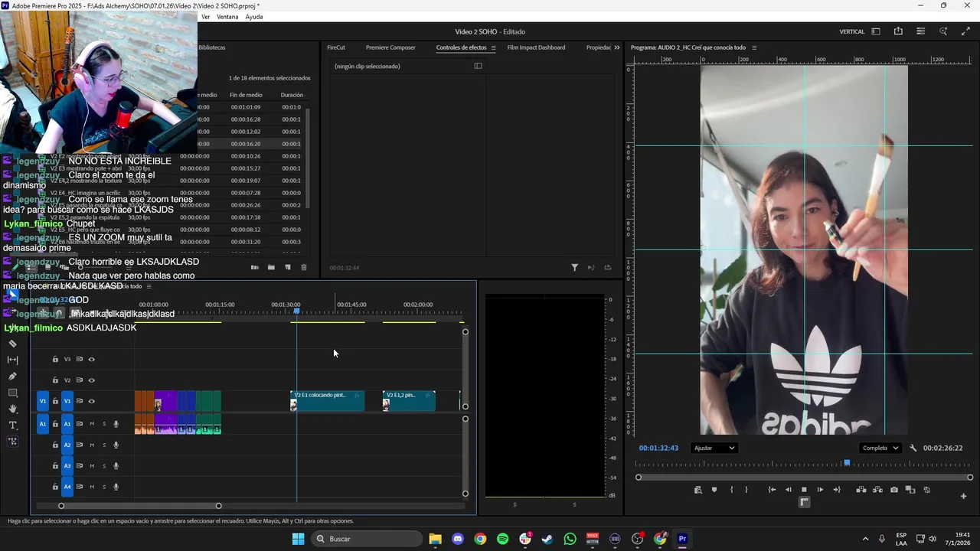The width and height of the screenshot is (980, 551).
Task: Toggle visibility eye of track V3
Action: (91, 359)
